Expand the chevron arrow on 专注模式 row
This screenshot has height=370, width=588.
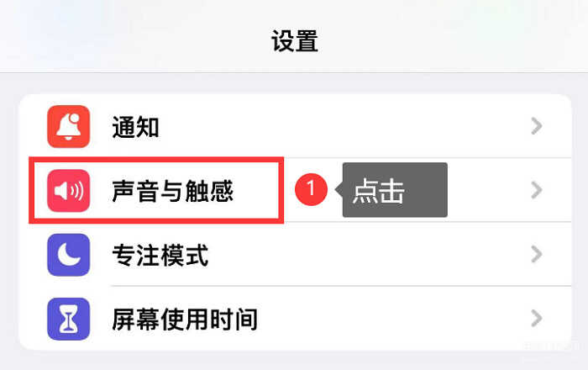(x=537, y=255)
